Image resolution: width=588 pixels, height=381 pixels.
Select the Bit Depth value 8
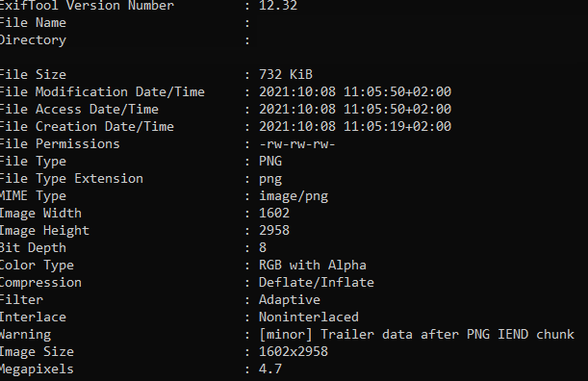pyautogui.click(x=263, y=247)
